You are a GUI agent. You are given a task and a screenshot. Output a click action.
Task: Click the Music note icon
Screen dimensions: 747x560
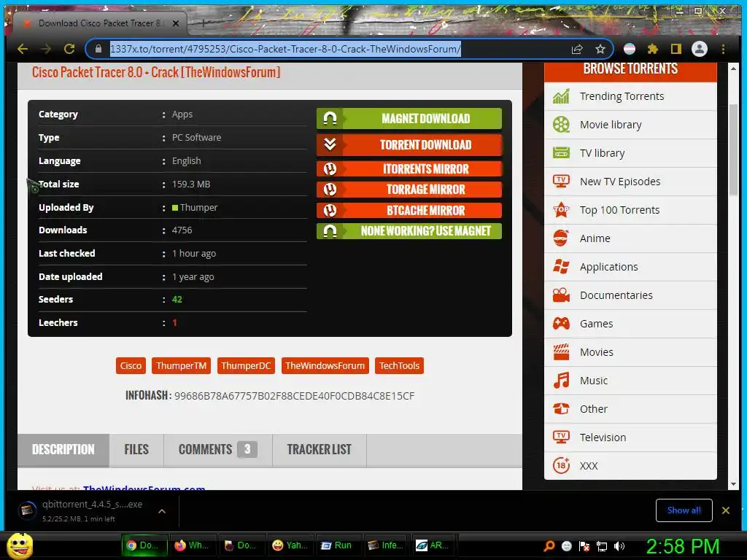(x=561, y=381)
